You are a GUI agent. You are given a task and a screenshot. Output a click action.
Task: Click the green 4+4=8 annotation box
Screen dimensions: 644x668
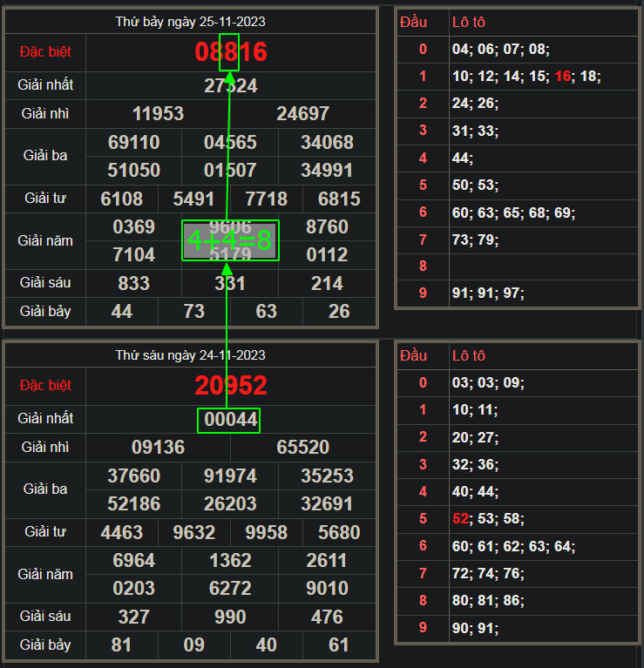pos(230,240)
